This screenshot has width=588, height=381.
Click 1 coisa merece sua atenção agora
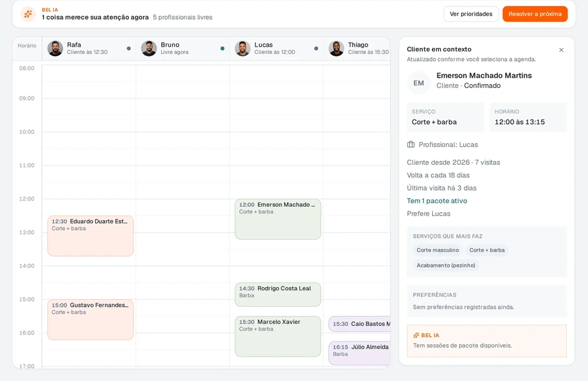[95, 17]
